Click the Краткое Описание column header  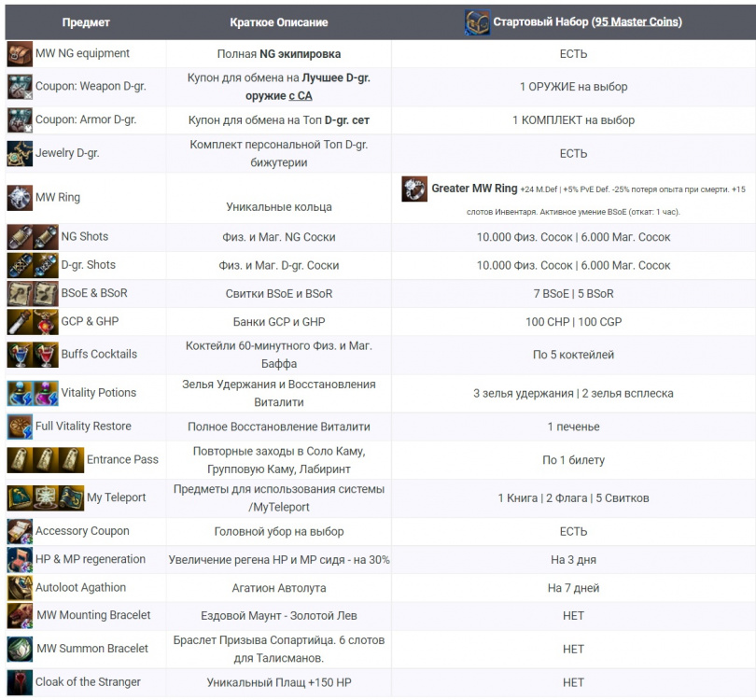click(278, 22)
